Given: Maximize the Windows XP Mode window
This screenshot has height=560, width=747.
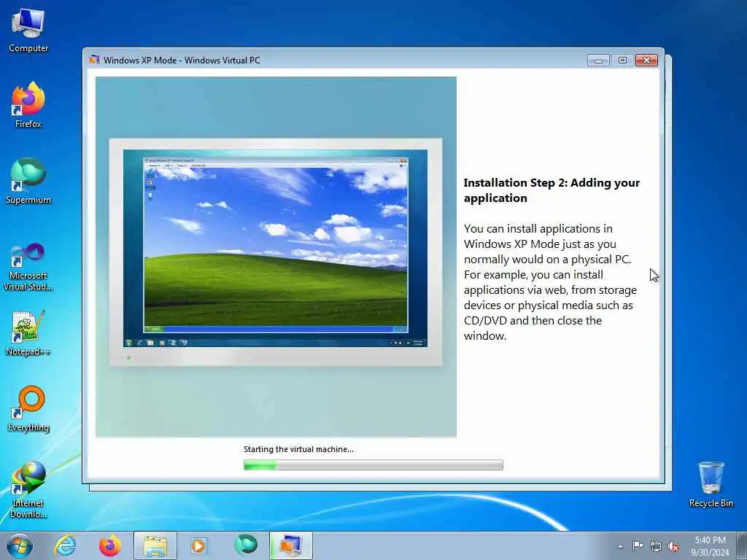Looking at the screenshot, I should click(x=622, y=61).
